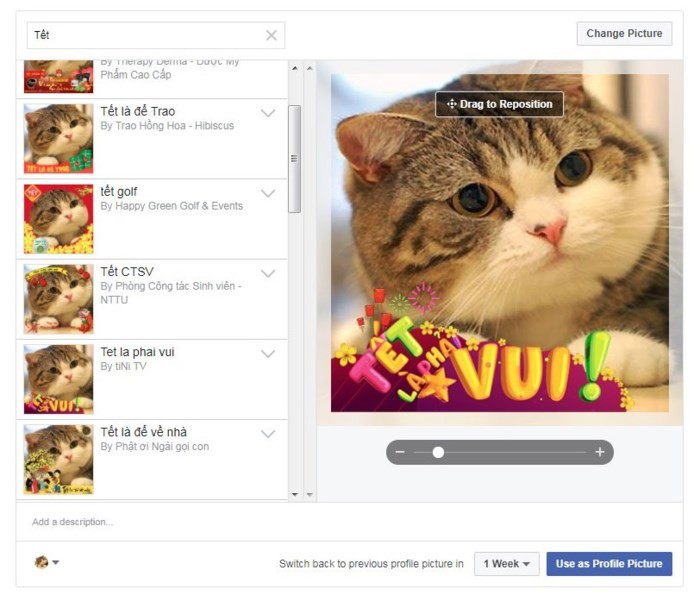The height and width of the screenshot is (595, 700).
Task: Click the zoom in plus icon
Action: [600, 452]
